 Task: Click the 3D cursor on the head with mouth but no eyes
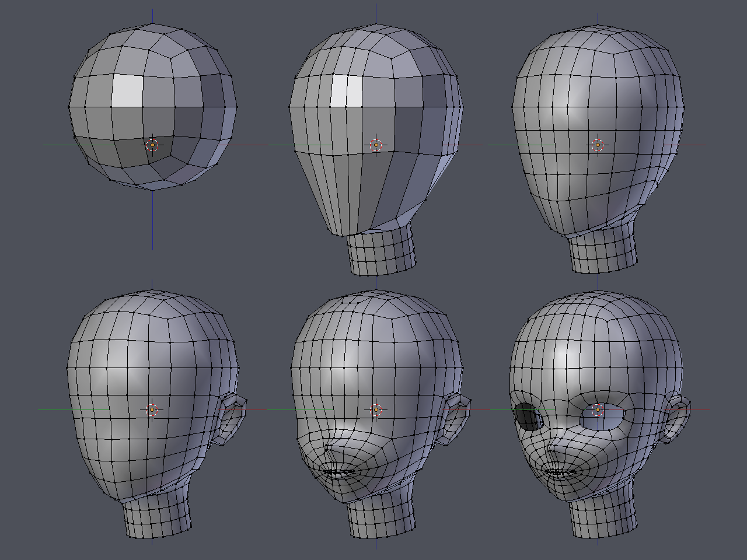[376, 410]
